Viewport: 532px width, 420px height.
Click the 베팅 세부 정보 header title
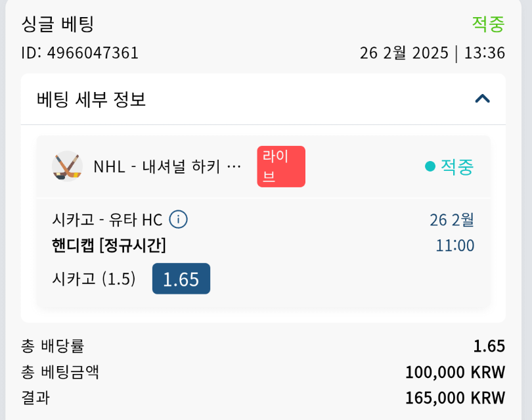pyautogui.click(x=91, y=99)
